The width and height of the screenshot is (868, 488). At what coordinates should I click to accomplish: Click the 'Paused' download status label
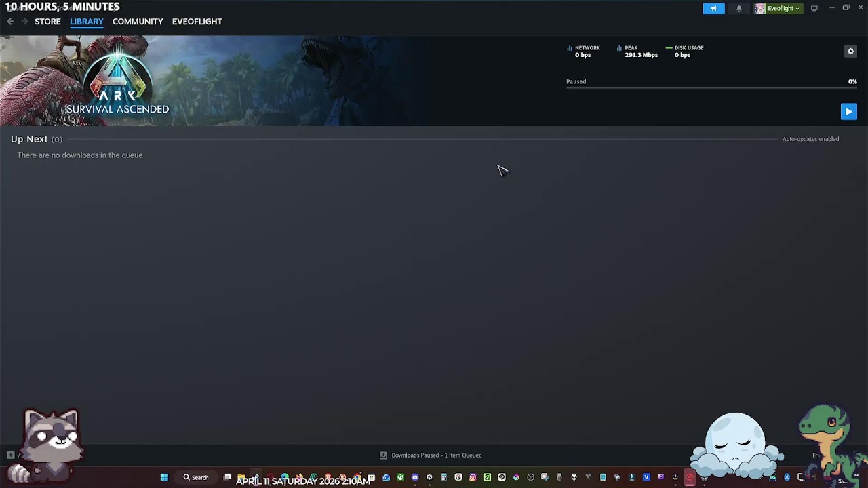pos(576,81)
